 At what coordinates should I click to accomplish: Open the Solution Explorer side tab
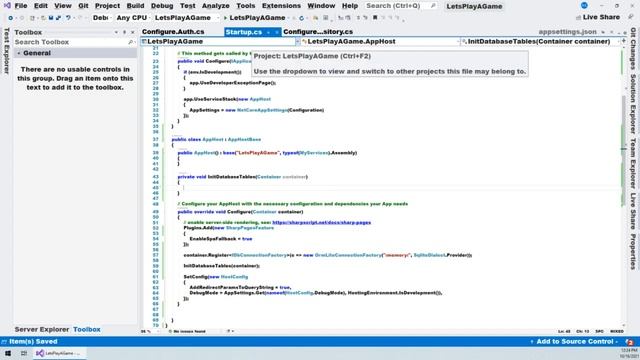pos(633,104)
